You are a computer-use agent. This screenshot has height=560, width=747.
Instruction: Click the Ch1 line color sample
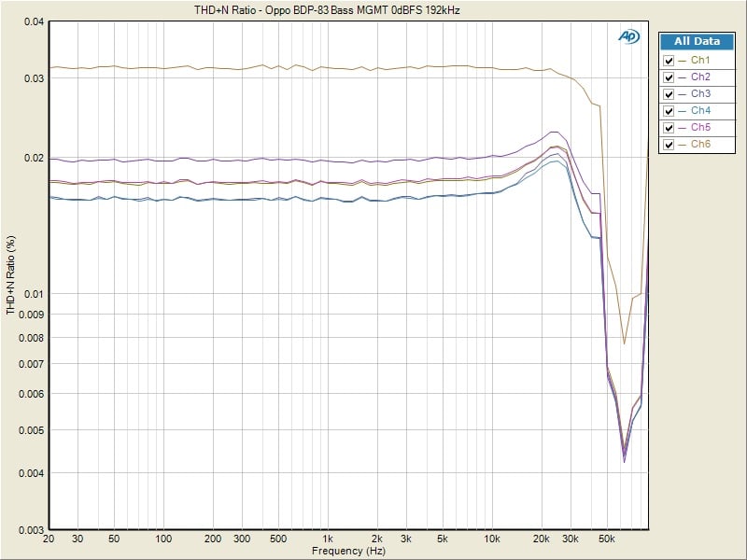[683, 60]
